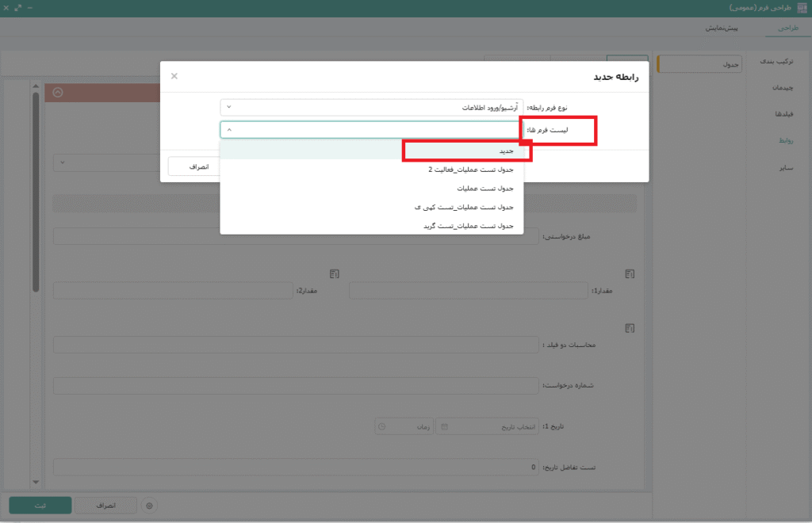Click the calendar icon in انتخاب تاریخ field

click(x=444, y=426)
